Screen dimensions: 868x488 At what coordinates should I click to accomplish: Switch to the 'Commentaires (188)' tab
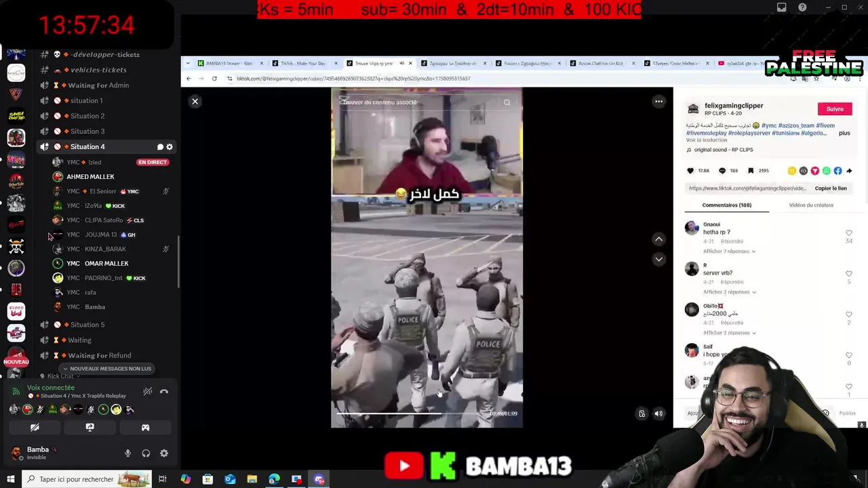pyautogui.click(x=726, y=205)
